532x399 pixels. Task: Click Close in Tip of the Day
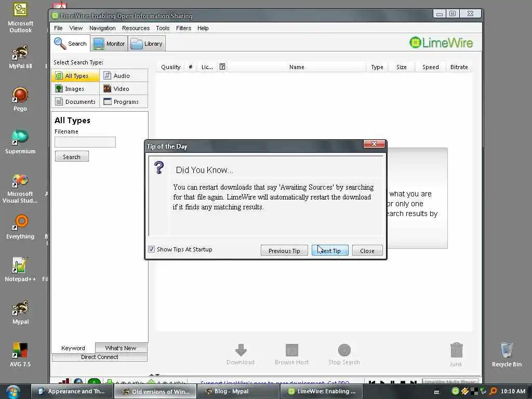click(x=367, y=250)
